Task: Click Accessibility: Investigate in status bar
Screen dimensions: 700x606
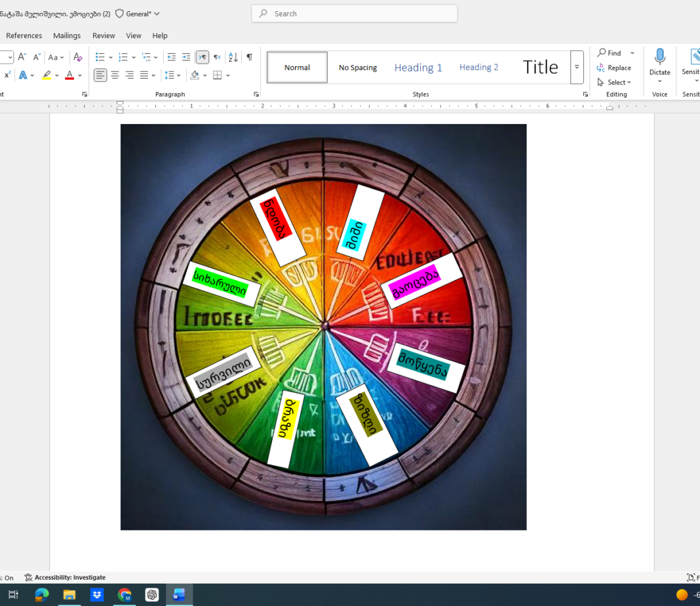Action: pos(65,577)
